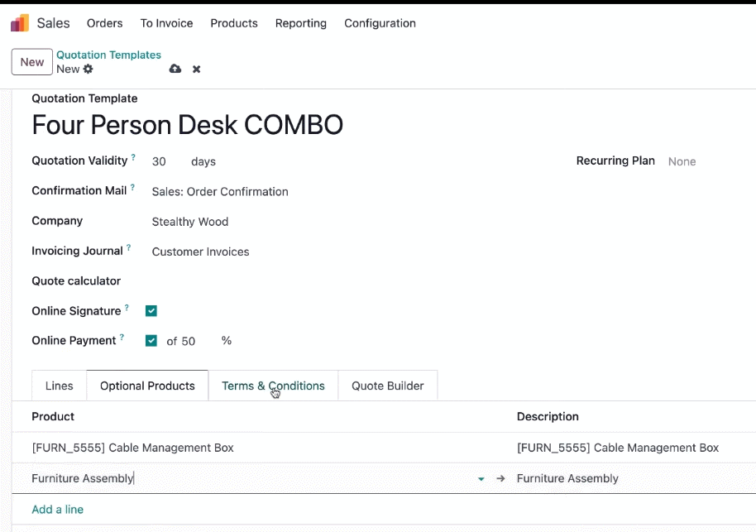This screenshot has height=532, width=756.
Task: Expand the Furniture Assembly product dropdown arrow
Action: [x=481, y=479]
